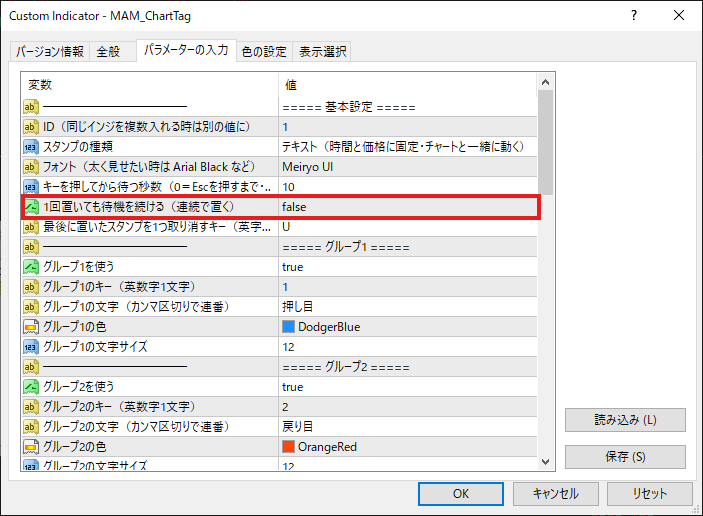Viewport: 703px width, 516px height.
Task: Click the string icon beside the 基本設定 separator row
Action: point(30,107)
